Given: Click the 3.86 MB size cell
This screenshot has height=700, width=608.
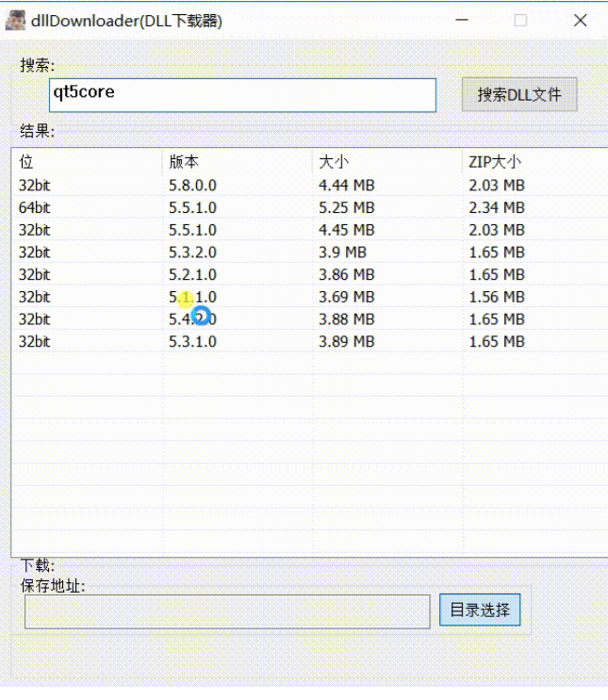Looking at the screenshot, I should tap(347, 274).
